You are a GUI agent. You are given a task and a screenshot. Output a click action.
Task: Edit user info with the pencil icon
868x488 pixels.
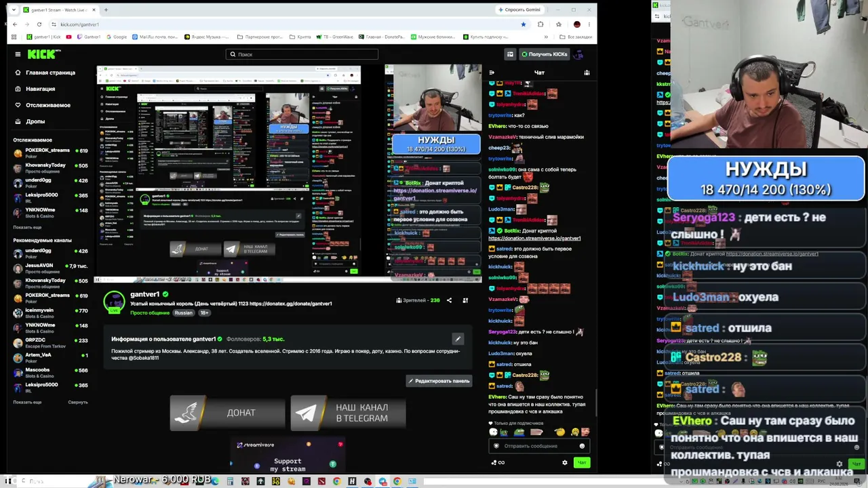point(458,339)
